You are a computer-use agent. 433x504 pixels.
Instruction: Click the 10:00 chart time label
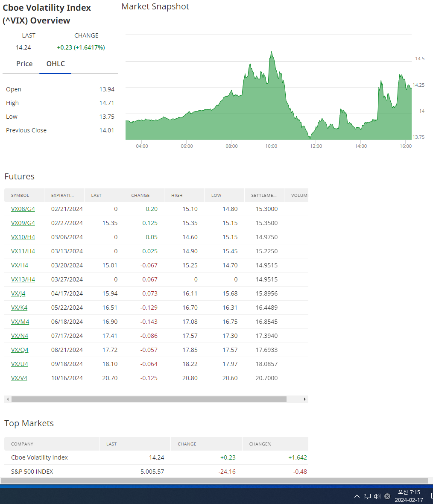pos(271,146)
